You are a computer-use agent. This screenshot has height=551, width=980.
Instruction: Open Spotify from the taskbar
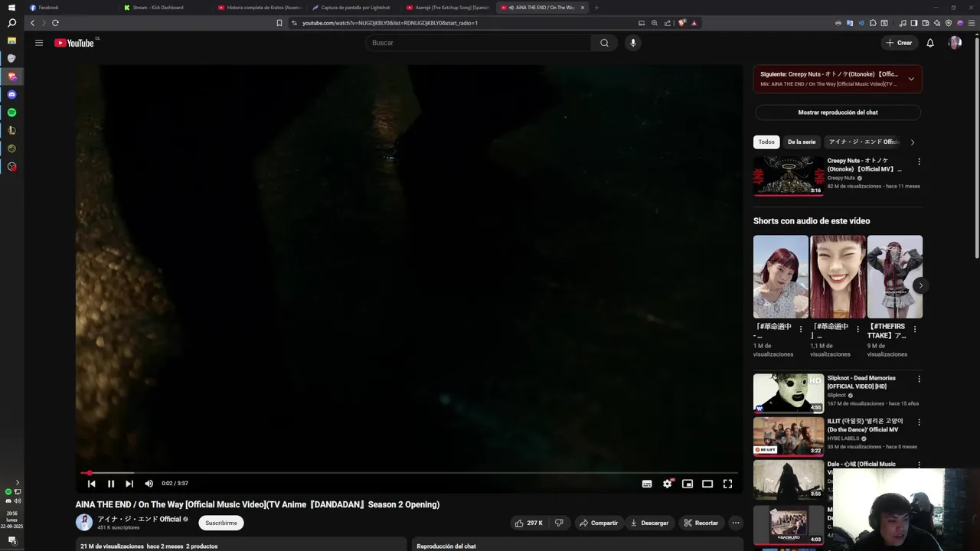(x=11, y=112)
